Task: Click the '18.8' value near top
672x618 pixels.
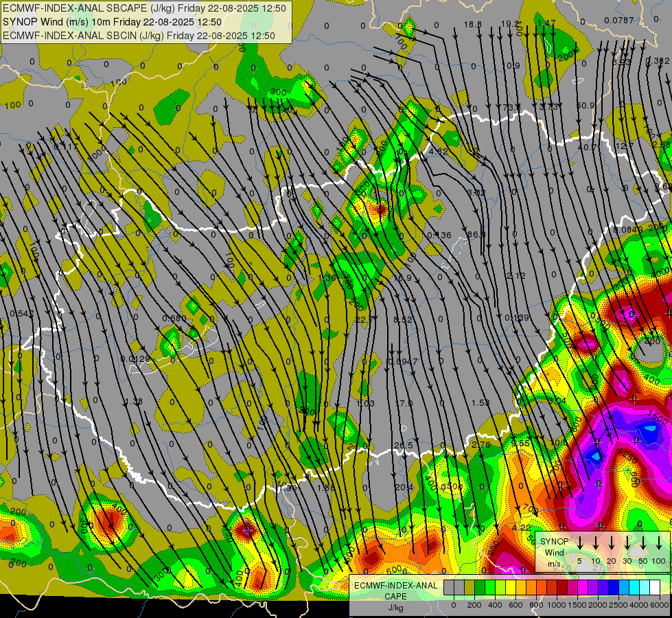Action: [x=473, y=25]
